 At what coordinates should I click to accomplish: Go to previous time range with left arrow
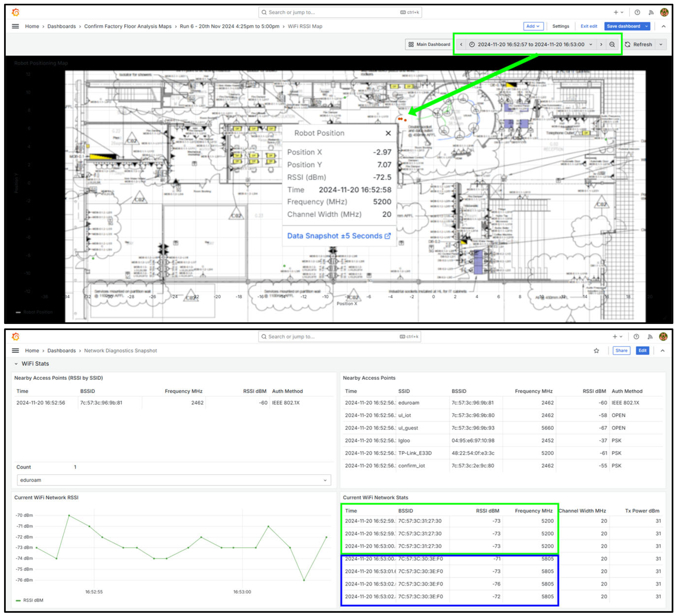(x=461, y=44)
